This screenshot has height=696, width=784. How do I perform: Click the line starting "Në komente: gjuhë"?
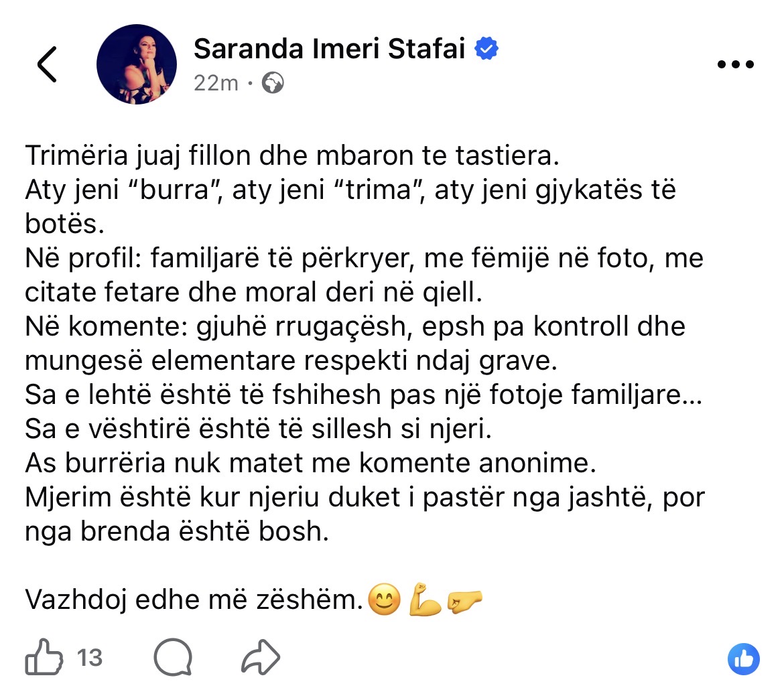coord(355,326)
